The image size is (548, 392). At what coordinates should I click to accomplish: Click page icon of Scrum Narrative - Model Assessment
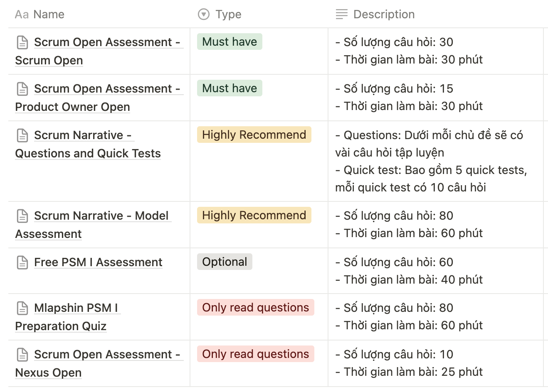[22, 216]
